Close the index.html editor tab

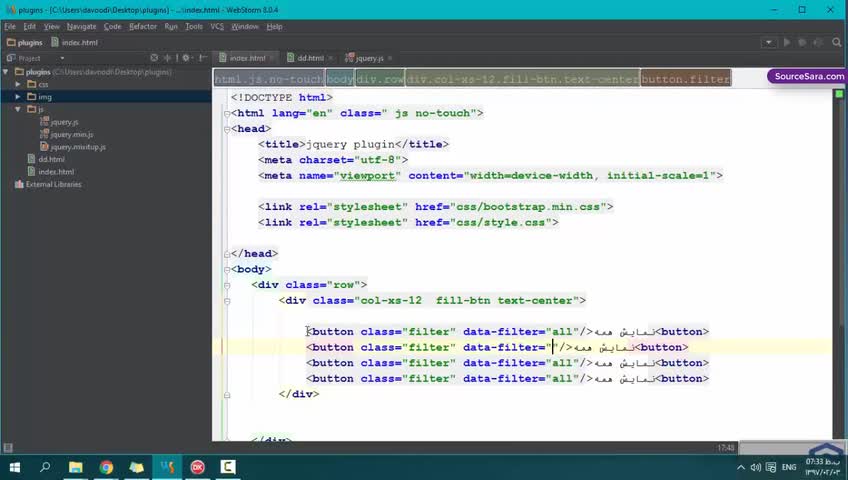(x=272, y=58)
